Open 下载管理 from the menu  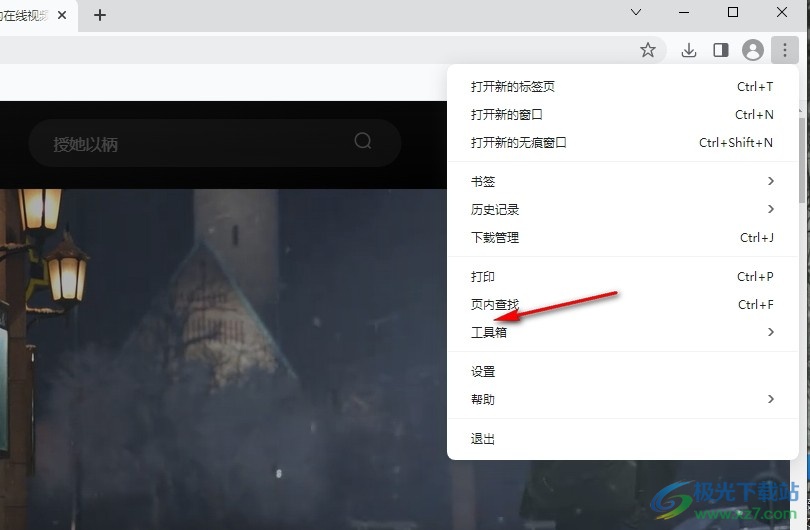[x=622, y=237]
